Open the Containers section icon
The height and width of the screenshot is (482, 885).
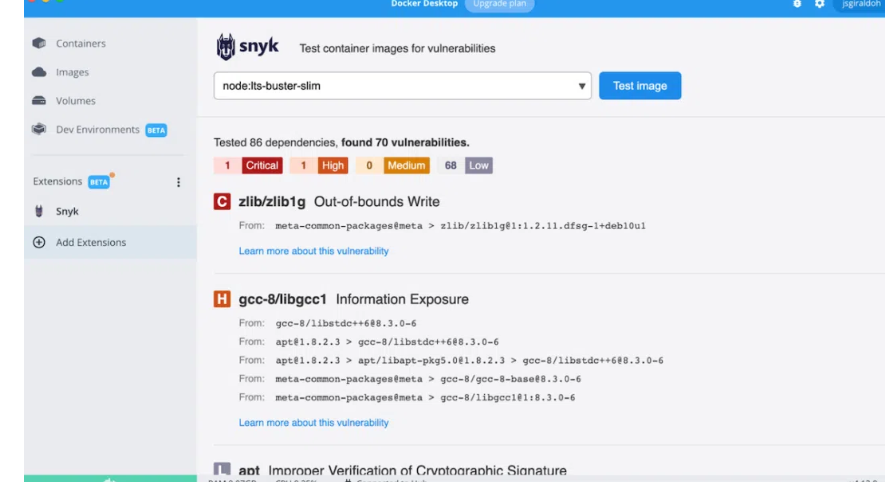[x=39, y=44]
